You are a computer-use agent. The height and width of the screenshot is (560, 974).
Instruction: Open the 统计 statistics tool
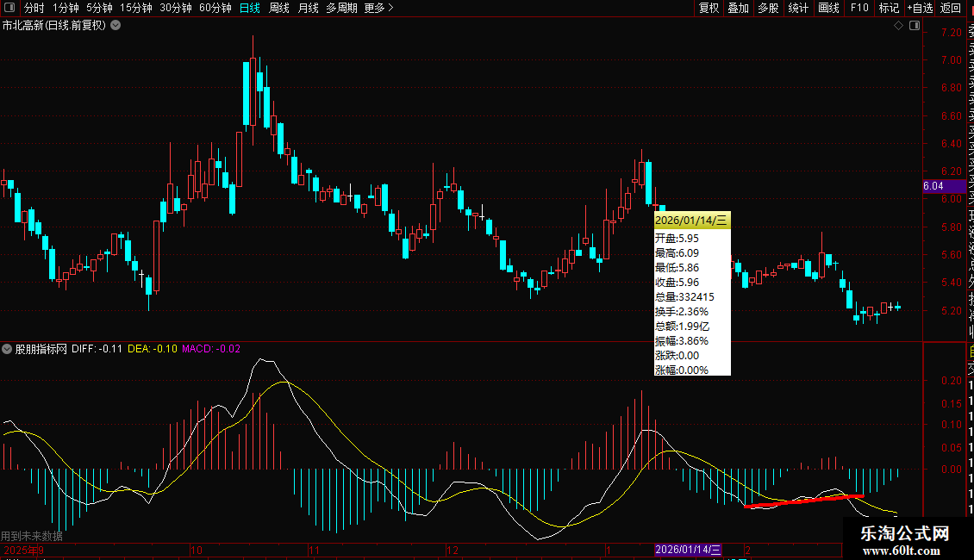coord(798,8)
